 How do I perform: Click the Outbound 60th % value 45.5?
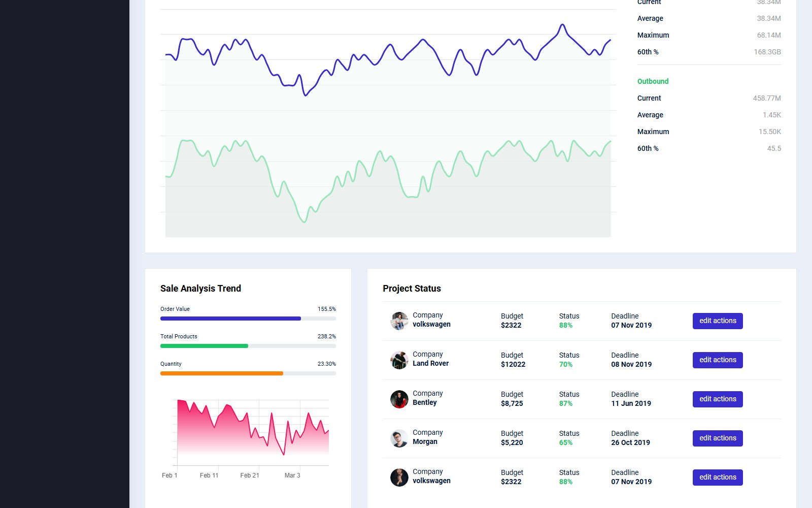coord(774,148)
